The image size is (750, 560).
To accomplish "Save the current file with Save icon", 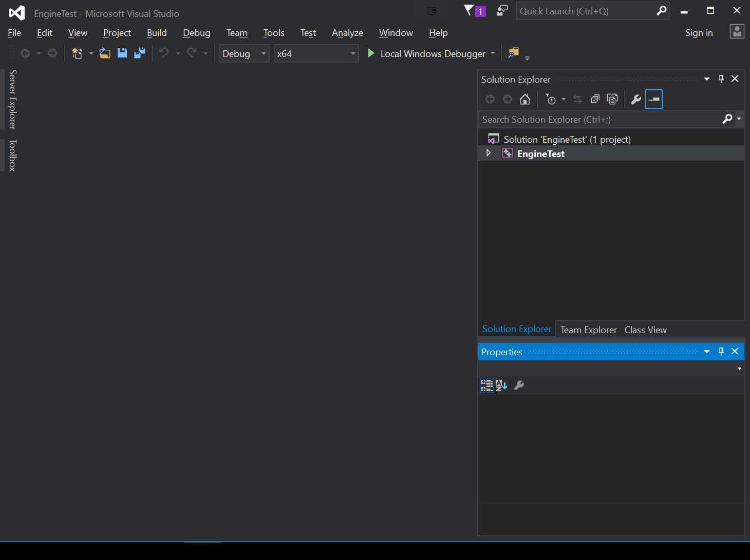I will [122, 53].
